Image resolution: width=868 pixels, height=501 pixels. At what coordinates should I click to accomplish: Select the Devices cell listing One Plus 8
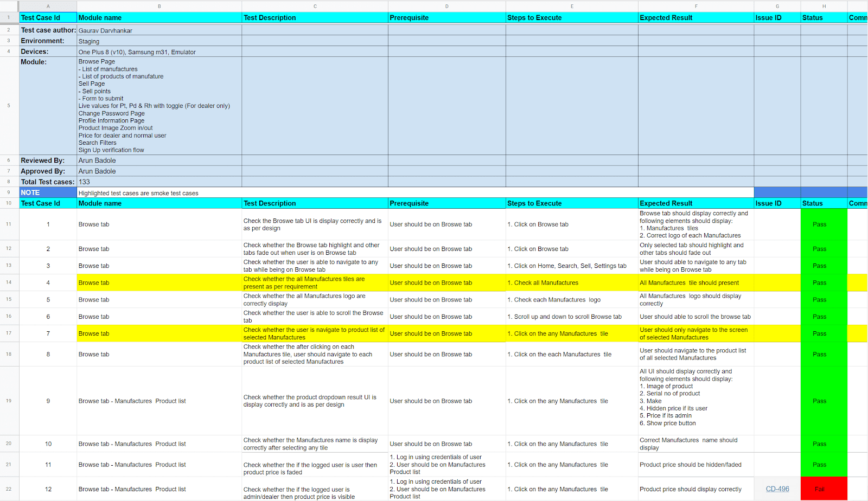click(x=159, y=52)
